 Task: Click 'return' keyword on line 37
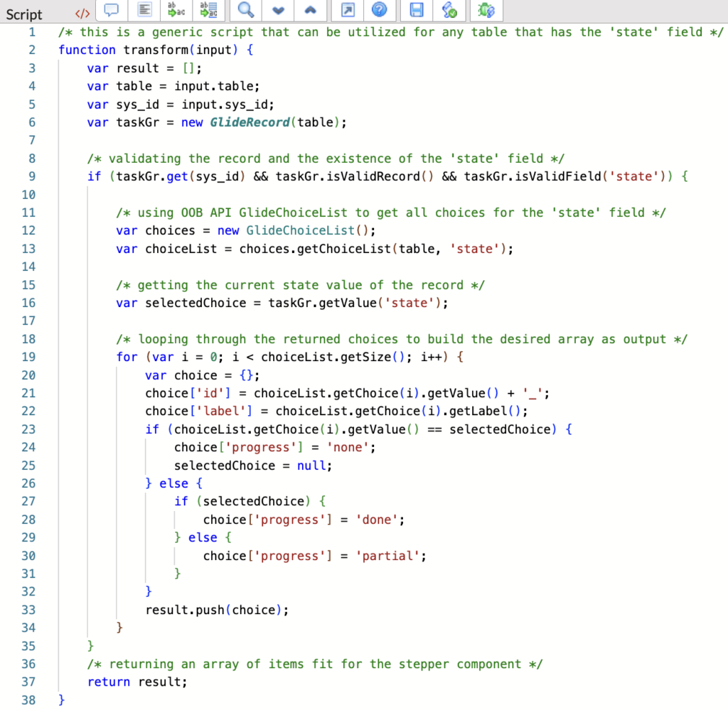(109, 682)
